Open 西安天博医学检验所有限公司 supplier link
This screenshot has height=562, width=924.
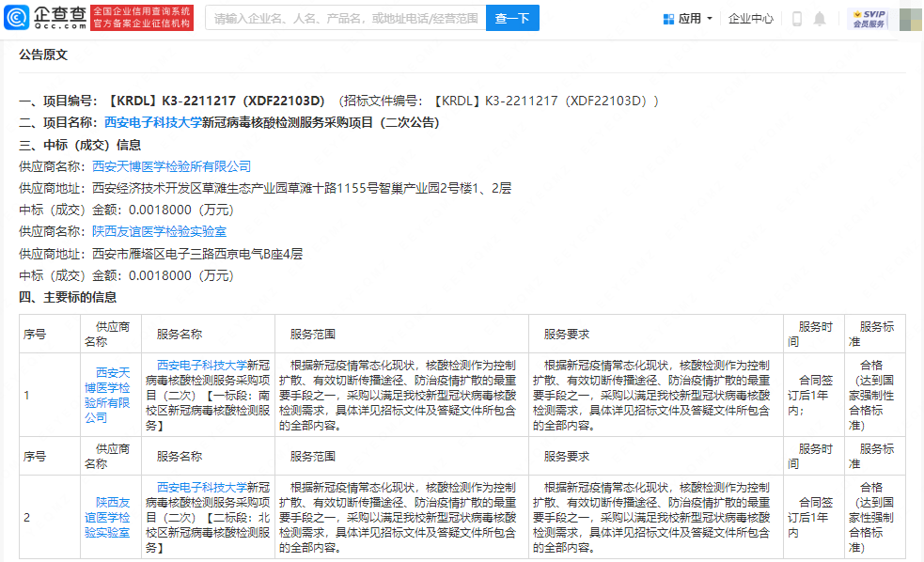(171, 166)
